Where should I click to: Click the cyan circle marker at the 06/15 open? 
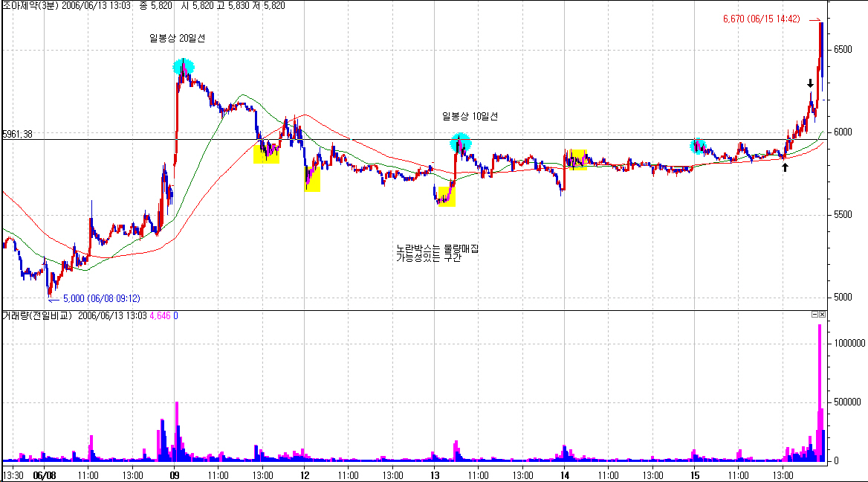pos(697,146)
